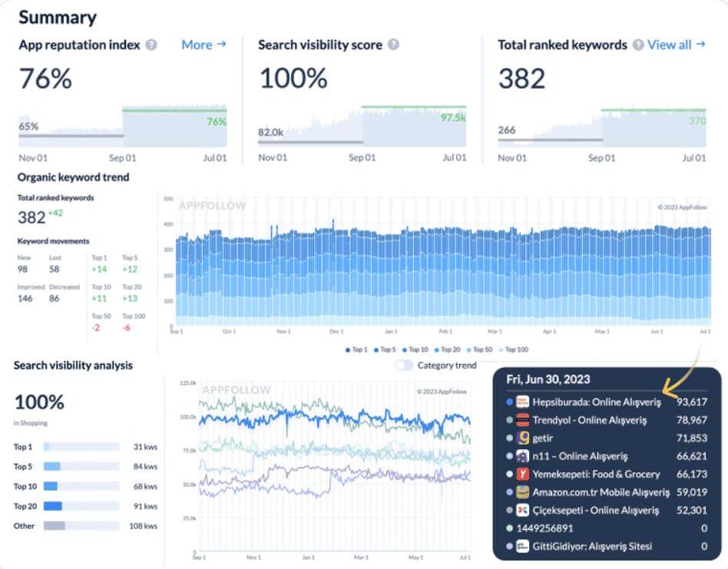The height and width of the screenshot is (569, 728).
Task: Toggle Top 10 legend series in keyword chart
Action: point(415,349)
